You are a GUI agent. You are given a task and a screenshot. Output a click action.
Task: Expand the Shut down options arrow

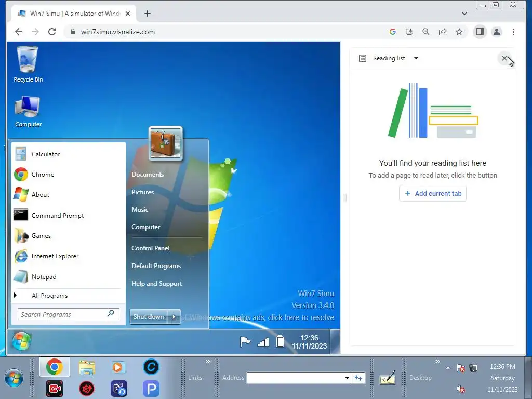174,317
